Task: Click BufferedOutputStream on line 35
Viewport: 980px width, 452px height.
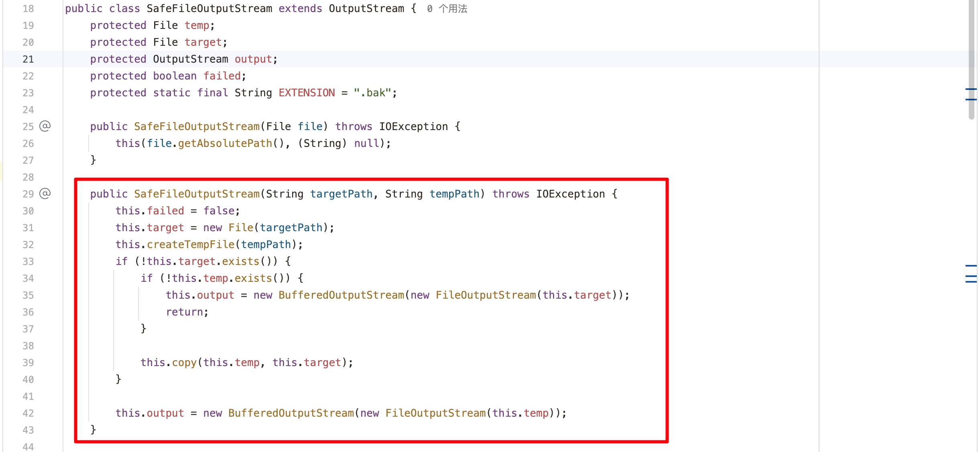Action: (x=341, y=295)
